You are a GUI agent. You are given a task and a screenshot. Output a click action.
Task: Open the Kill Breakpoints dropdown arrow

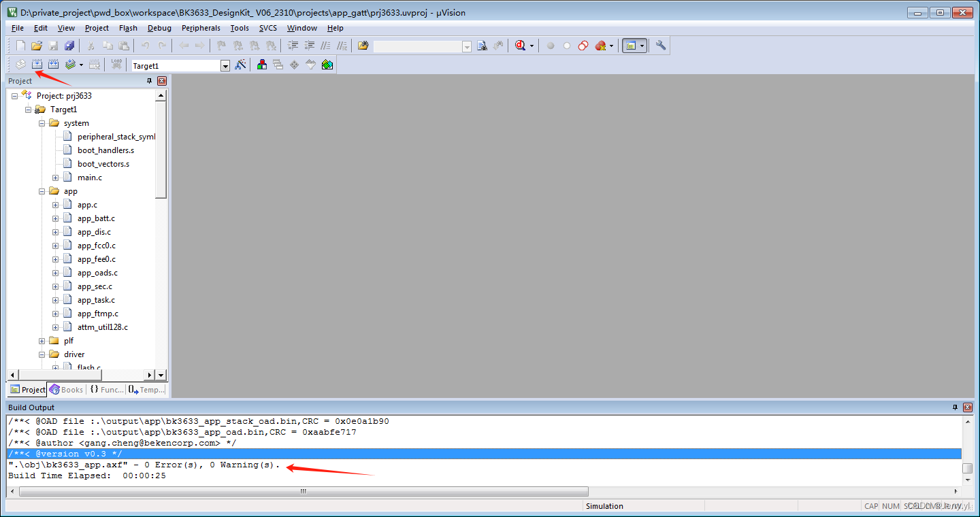click(611, 46)
